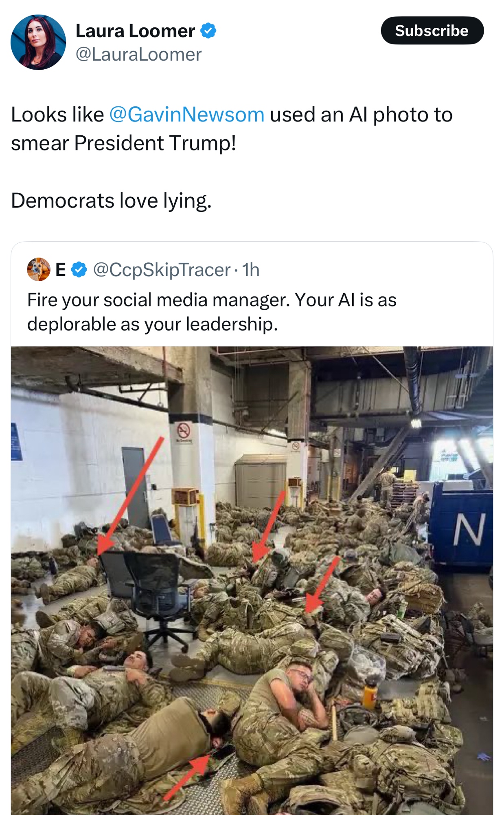504x815 pixels.
Task: Click the verified badge next to E
Action: (79, 270)
